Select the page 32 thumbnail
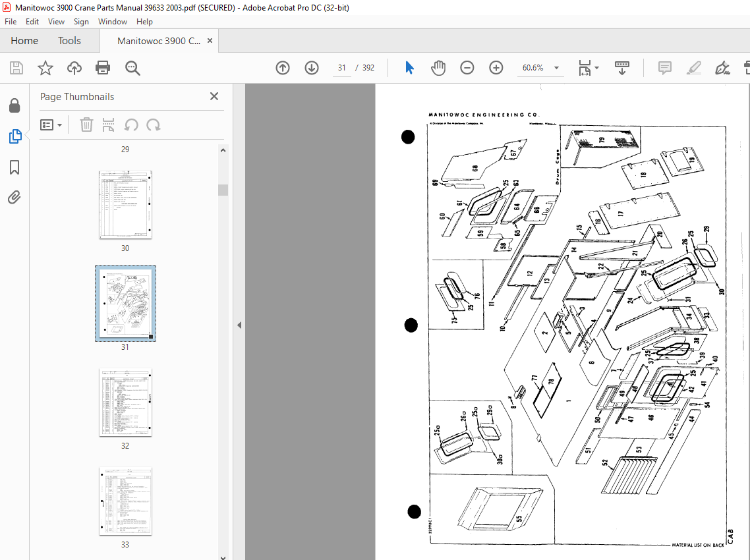 [x=125, y=402]
